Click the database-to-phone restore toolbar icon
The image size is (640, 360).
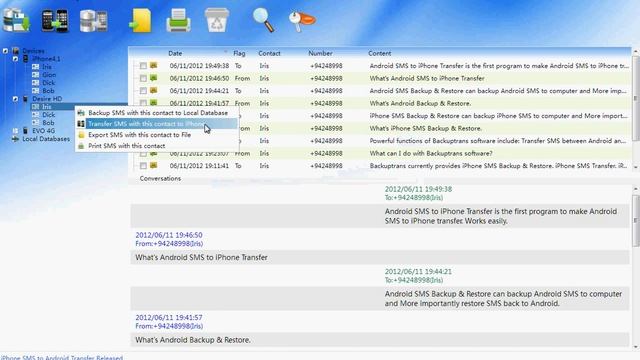click(93, 20)
